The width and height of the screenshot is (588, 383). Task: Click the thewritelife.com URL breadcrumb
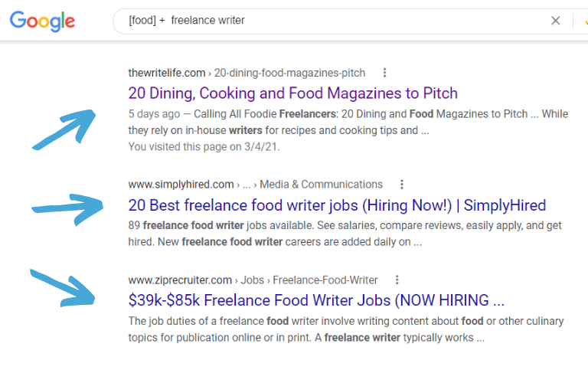point(167,73)
